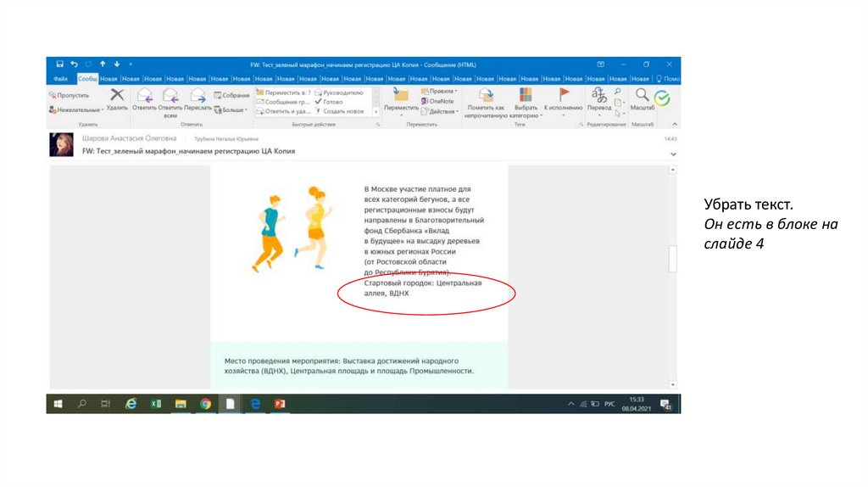Open the Нежелательные junk dropdown
This screenshot has width=868, height=487.
(76, 109)
